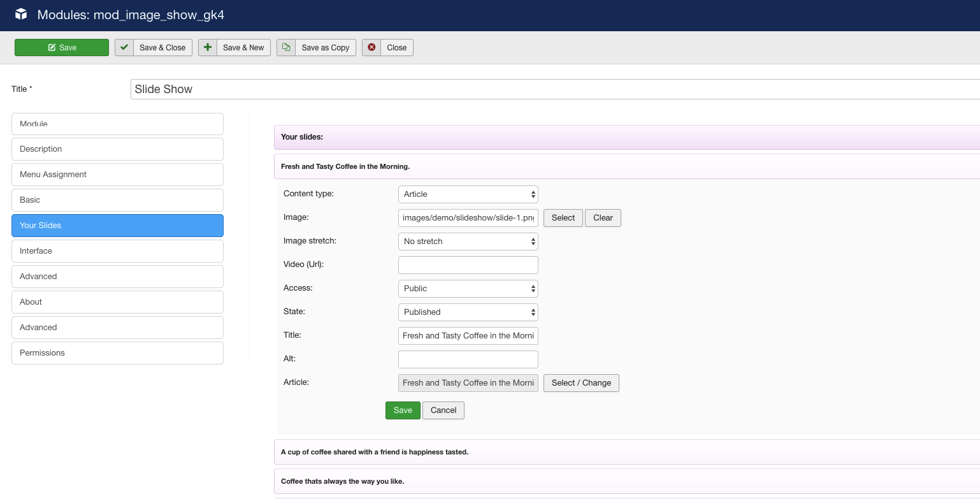Go to the Permissions tab
The height and width of the screenshot is (499, 980).
pos(117,353)
